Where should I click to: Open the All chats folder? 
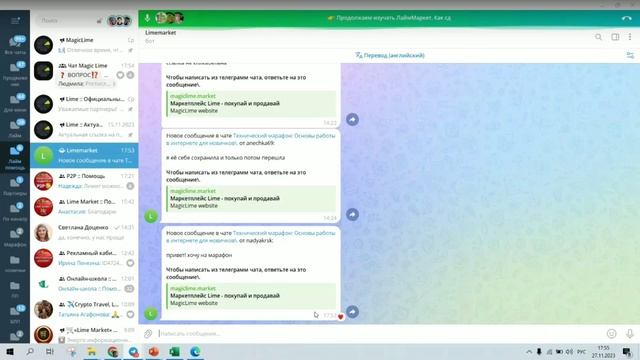point(15,44)
